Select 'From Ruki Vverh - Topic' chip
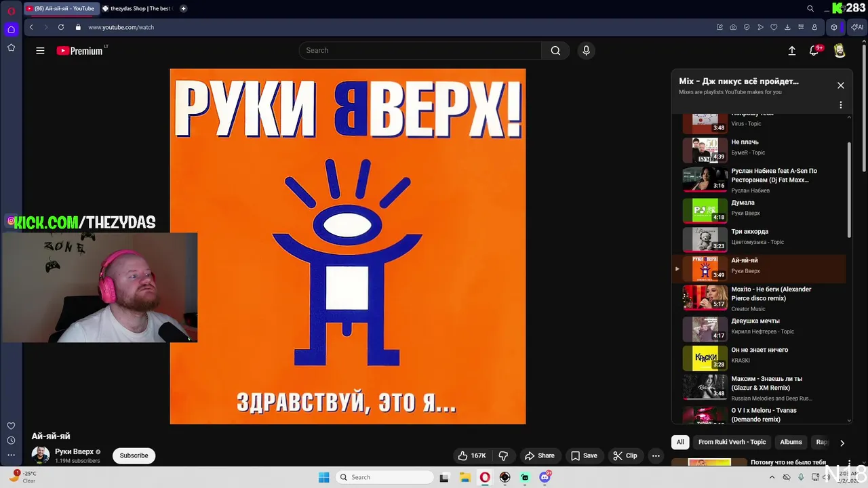 point(732,442)
